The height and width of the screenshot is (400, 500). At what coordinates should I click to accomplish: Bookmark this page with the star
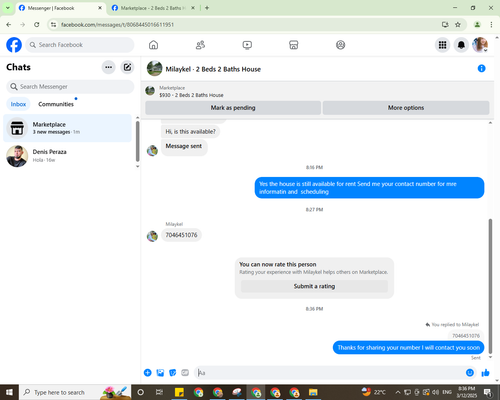coord(458,25)
